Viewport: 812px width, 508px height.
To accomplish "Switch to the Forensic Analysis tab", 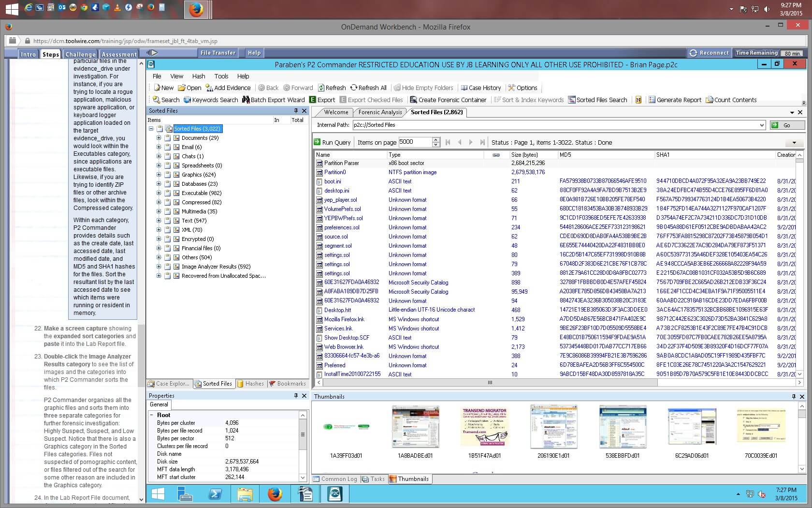I will 380,112.
